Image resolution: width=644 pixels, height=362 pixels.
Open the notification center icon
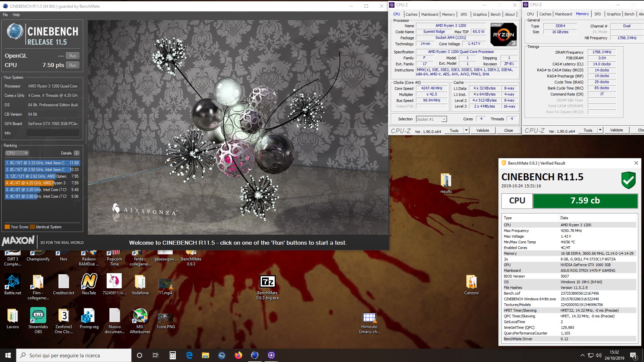[634, 355]
